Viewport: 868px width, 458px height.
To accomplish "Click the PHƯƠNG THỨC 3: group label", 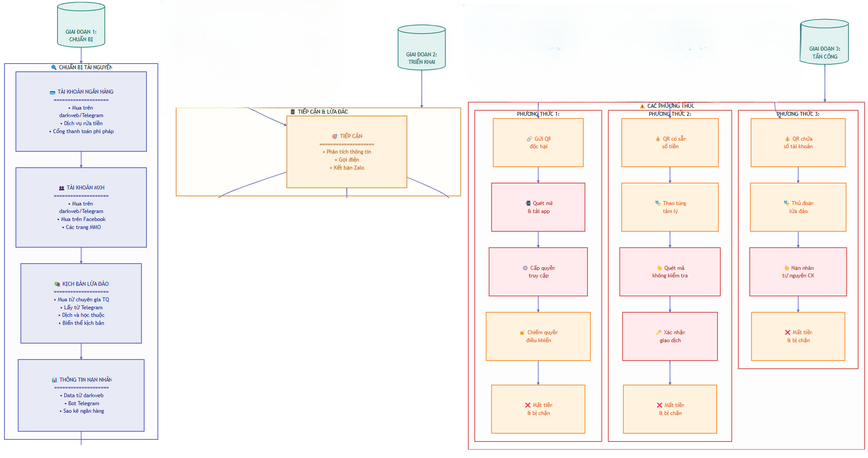I will click(x=798, y=114).
